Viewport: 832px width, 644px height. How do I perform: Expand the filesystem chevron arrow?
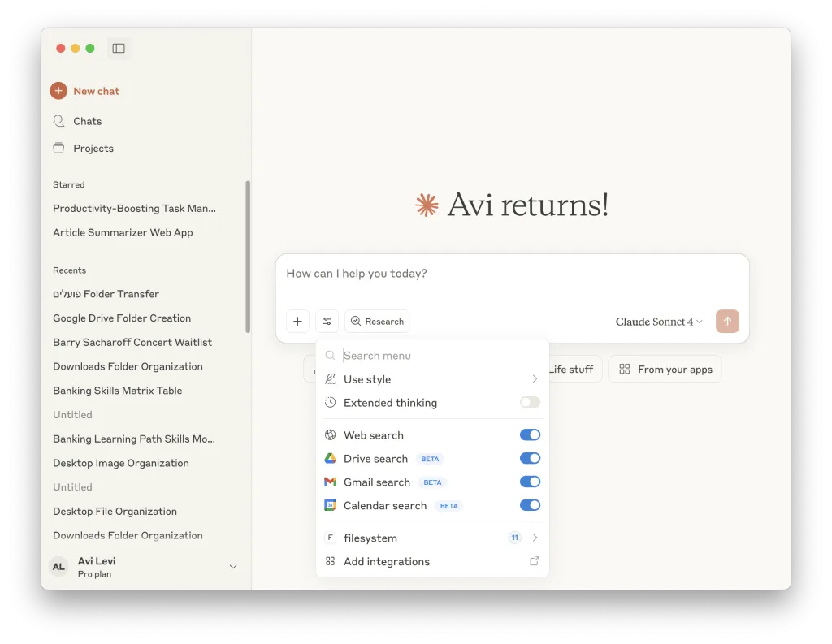[x=535, y=538]
